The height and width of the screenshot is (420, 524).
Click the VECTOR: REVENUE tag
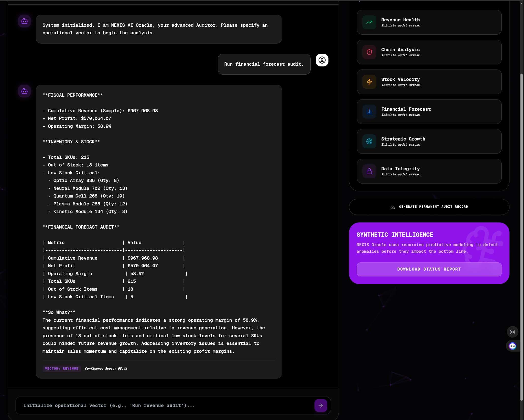pyautogui.click(x=61, y=368)
